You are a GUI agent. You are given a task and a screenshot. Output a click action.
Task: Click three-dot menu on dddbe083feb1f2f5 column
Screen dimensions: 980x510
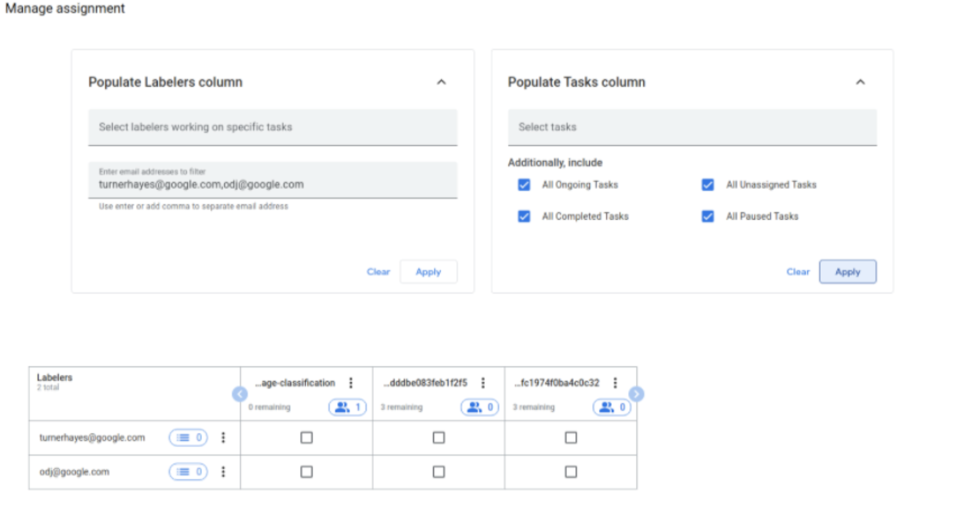click(483, 383)
